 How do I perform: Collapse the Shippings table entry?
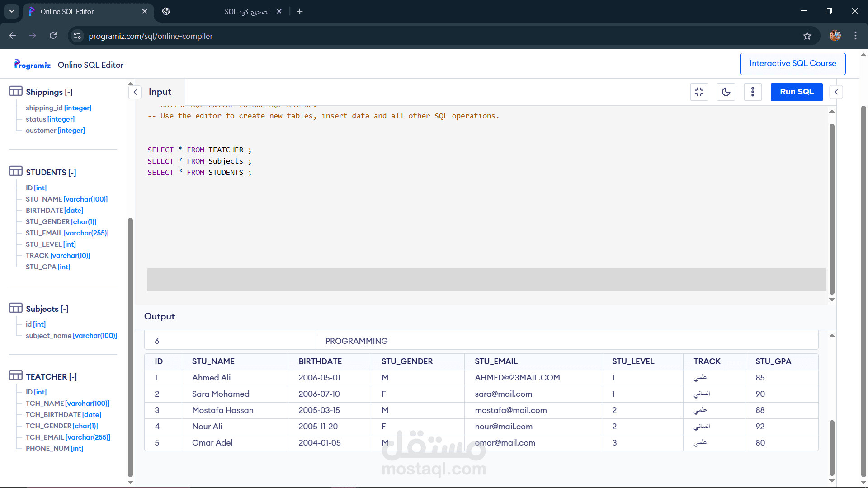pos(69,92)
